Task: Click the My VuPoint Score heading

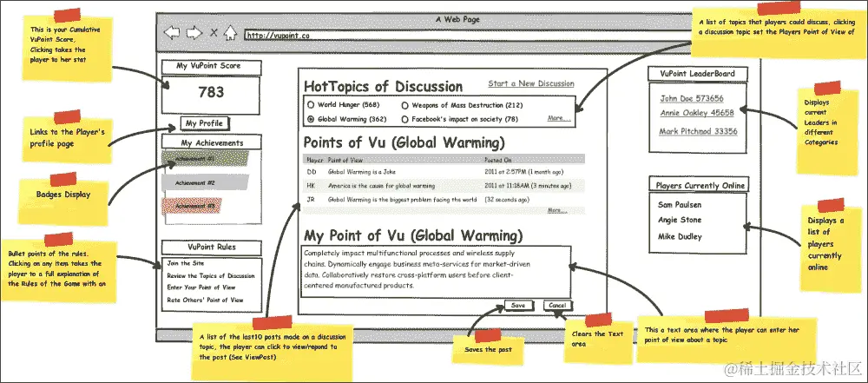Action: pyautogui.click(x=211, y=67)
